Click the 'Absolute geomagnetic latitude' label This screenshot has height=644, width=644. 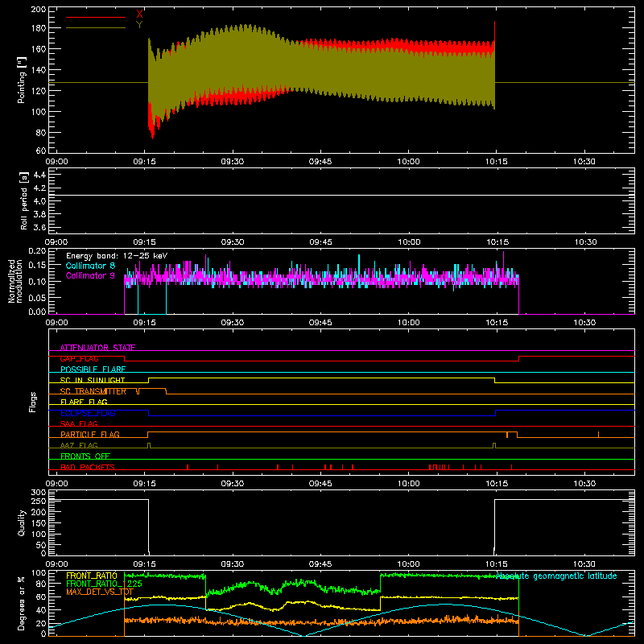pos(556,576)
